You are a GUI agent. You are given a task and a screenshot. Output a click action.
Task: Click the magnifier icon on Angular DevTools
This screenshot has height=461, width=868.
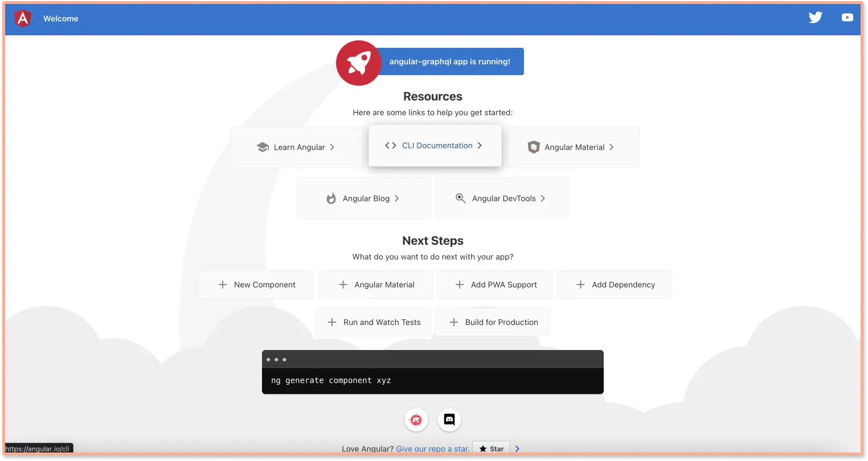[x=461, y=198]
